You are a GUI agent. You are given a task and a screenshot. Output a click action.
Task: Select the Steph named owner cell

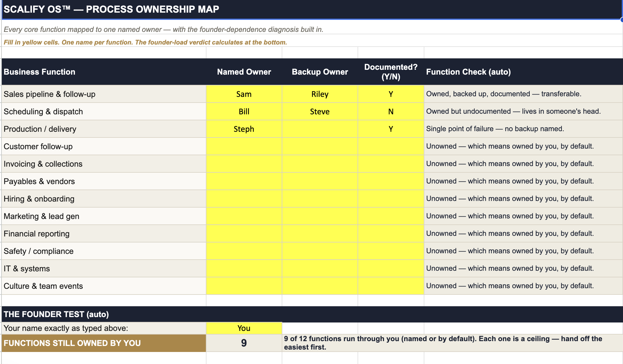[244, 129]
